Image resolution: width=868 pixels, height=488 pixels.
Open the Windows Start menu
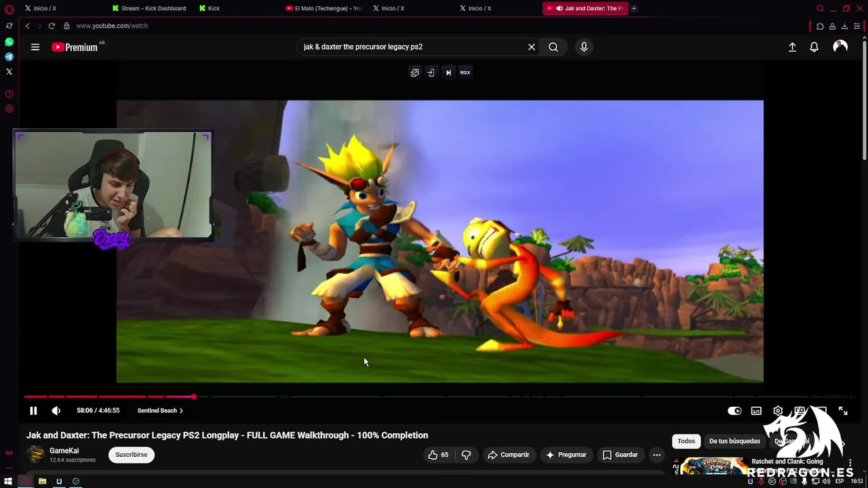coord(8,481)
